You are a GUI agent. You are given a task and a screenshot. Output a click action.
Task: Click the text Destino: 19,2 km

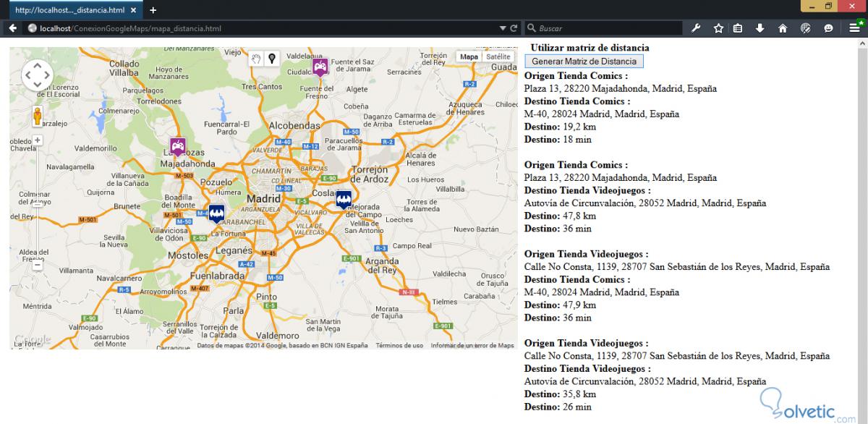click(560, 127)
